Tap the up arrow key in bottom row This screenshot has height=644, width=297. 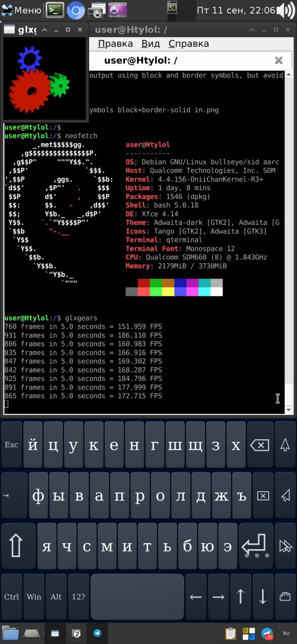[x=240, y=597]
